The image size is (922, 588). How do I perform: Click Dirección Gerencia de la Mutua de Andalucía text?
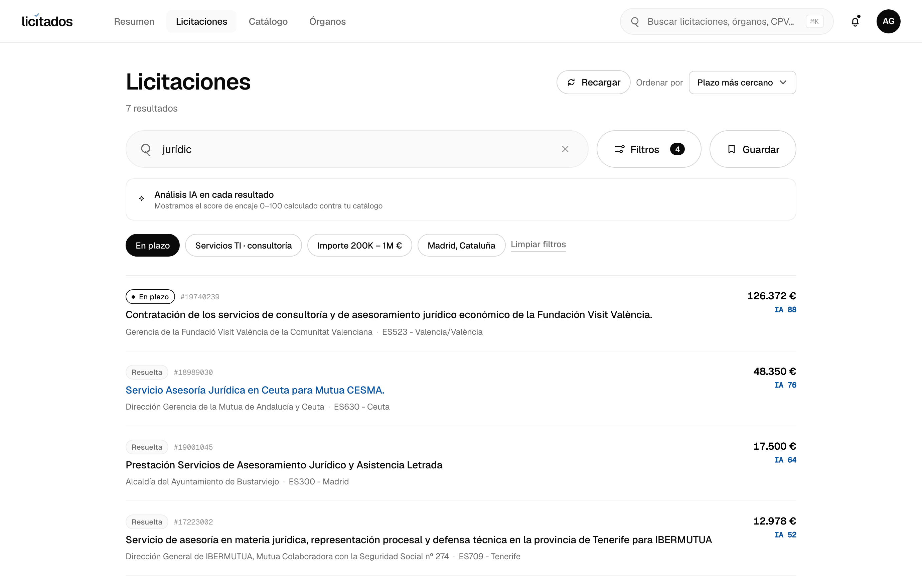click(x=225, y=407)
